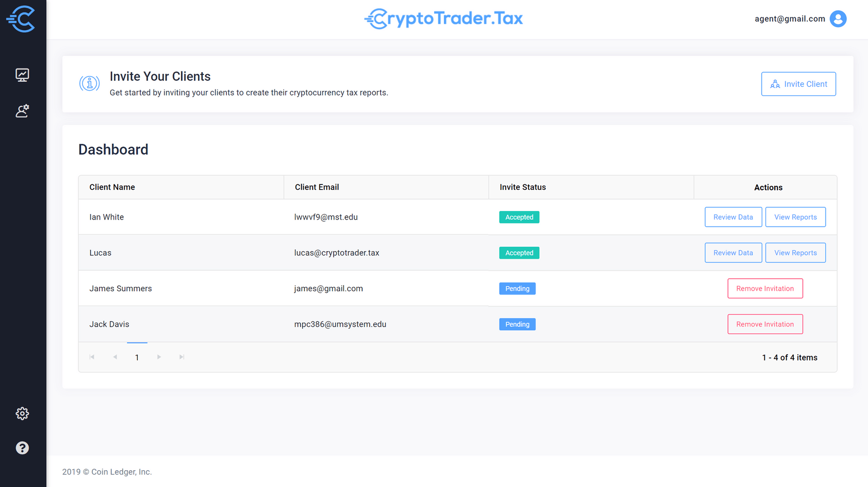Click the Ian White client name
Screen dimensions: 868x487
(x=106, y=217)
